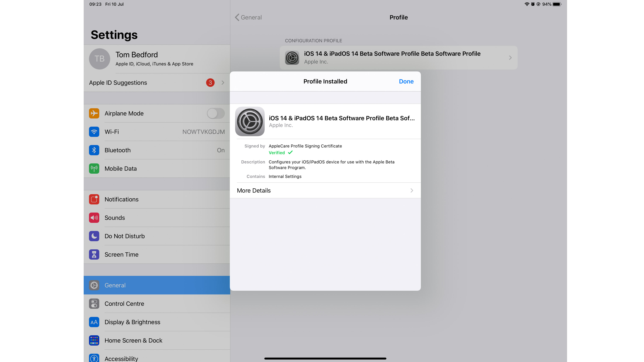Tap the Settings heading
The width and height of the screenshot is (644, 362).
[x=114, y=35]
